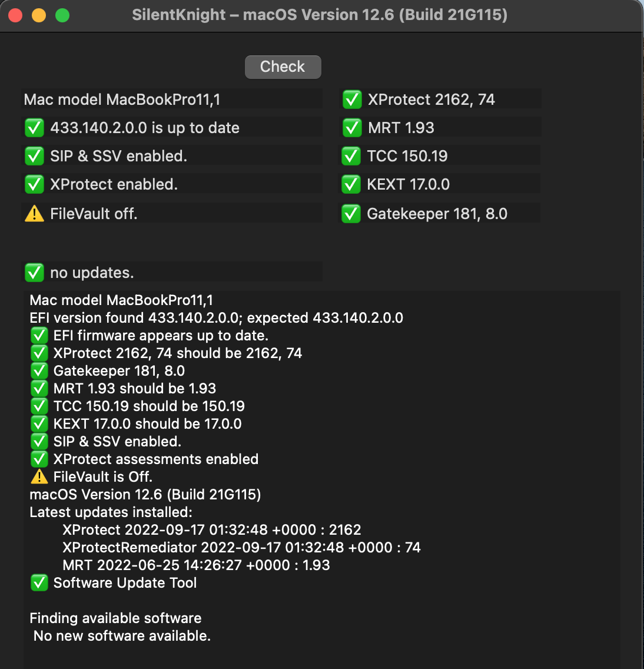The height and width of the screenshot is (669, 644).
Task: Click log entry 'XProtectRemediator 2022-09-17' with value 74
Action: coord(241,548)
